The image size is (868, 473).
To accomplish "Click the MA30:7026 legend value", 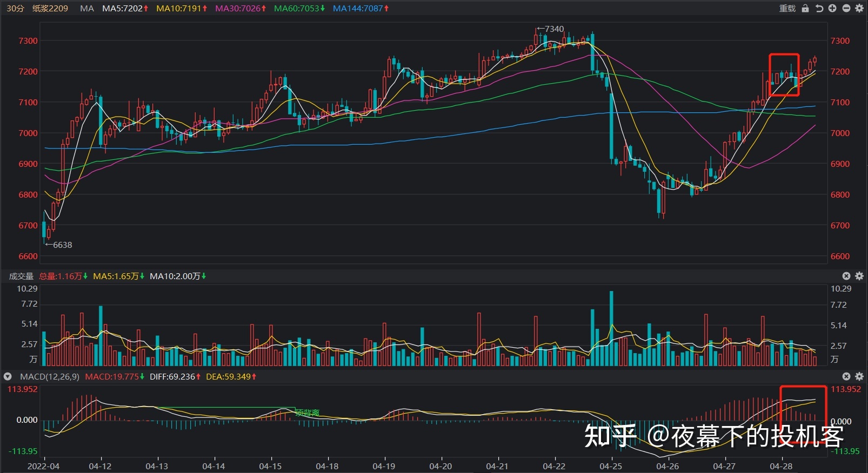I will coord(241,8).
